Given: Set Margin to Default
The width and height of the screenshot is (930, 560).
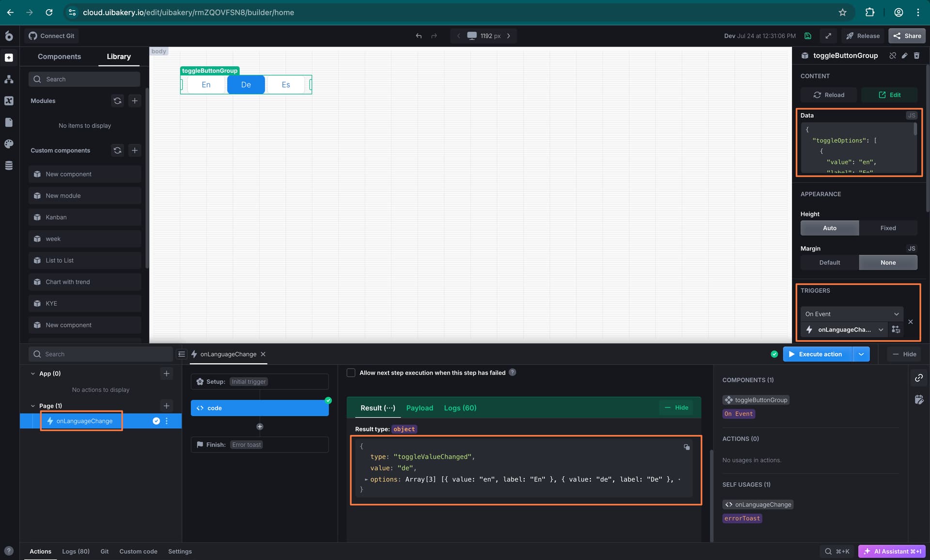Looking at the screenshot, I should [830, 263].
